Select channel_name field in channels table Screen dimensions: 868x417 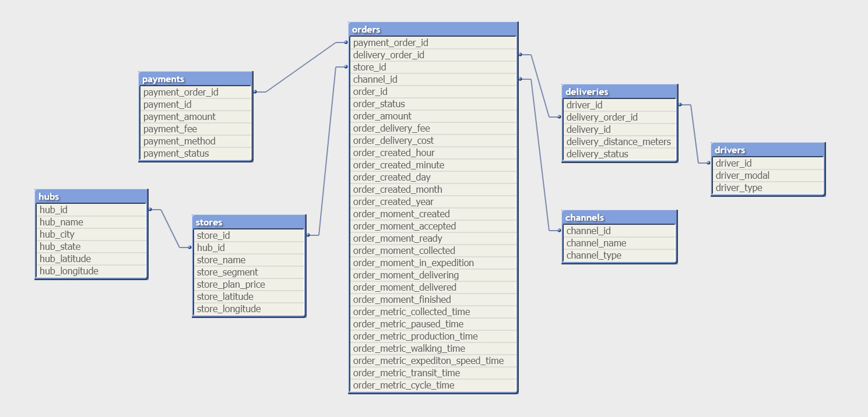coord(596,243)
